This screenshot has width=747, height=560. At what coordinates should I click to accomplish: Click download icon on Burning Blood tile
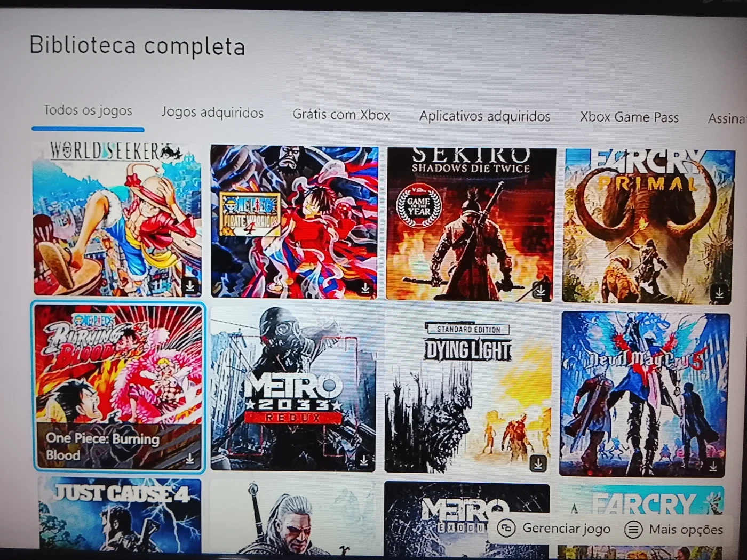tap(190, 459)
